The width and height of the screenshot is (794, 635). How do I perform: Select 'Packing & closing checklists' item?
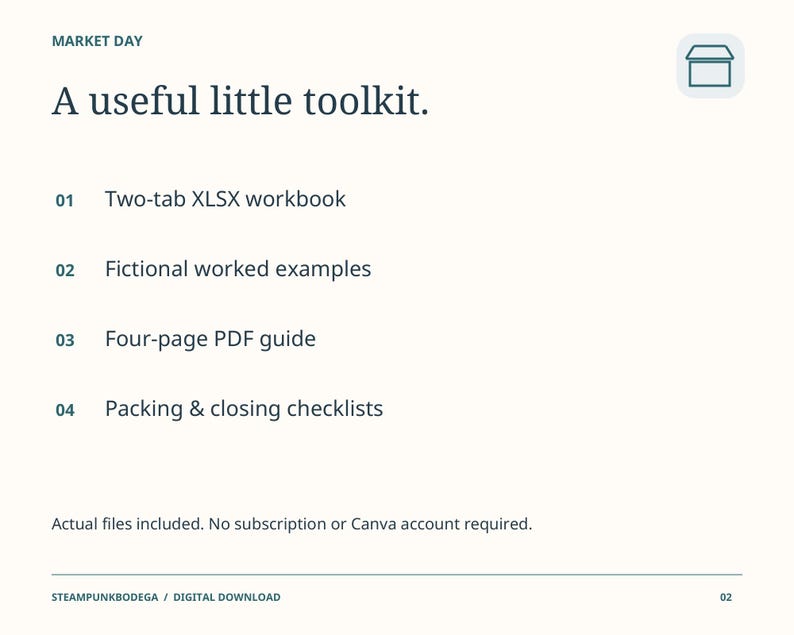[x=244, y=409]
